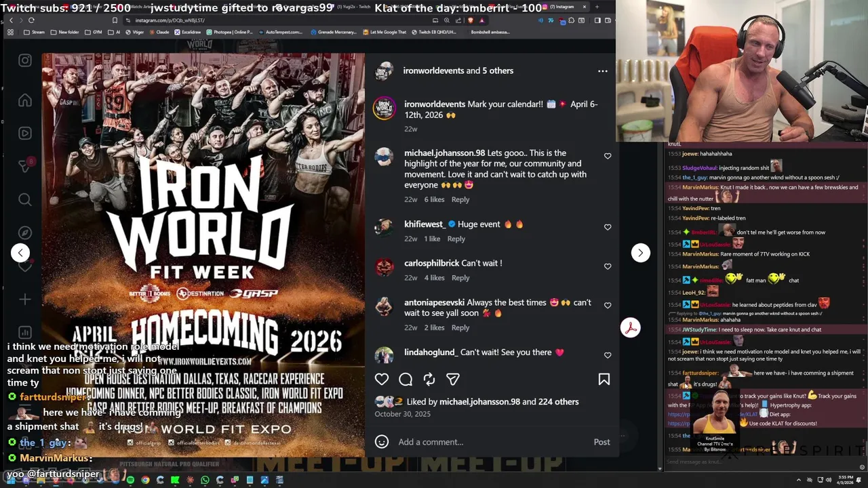The image size is (868, 488).
Task: Open Search in Instagram sidebar
Action: point(25,199)
